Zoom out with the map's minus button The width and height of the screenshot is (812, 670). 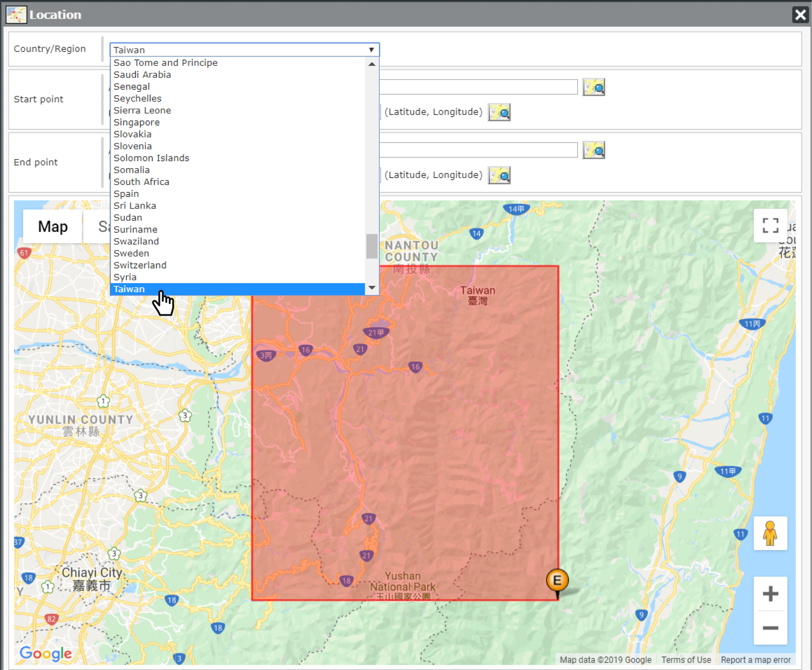pyautogui.click(x=770, y=628)
